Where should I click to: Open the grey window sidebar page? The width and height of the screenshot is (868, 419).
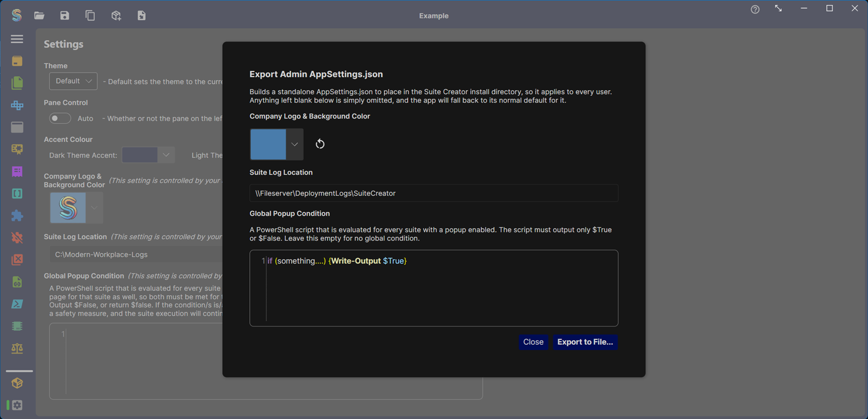(17, 127)
